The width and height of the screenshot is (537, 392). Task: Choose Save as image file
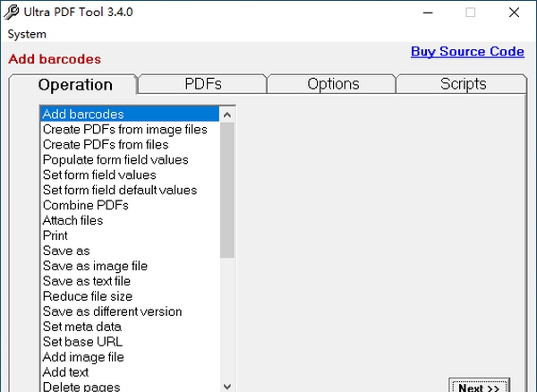click(130, 266)
